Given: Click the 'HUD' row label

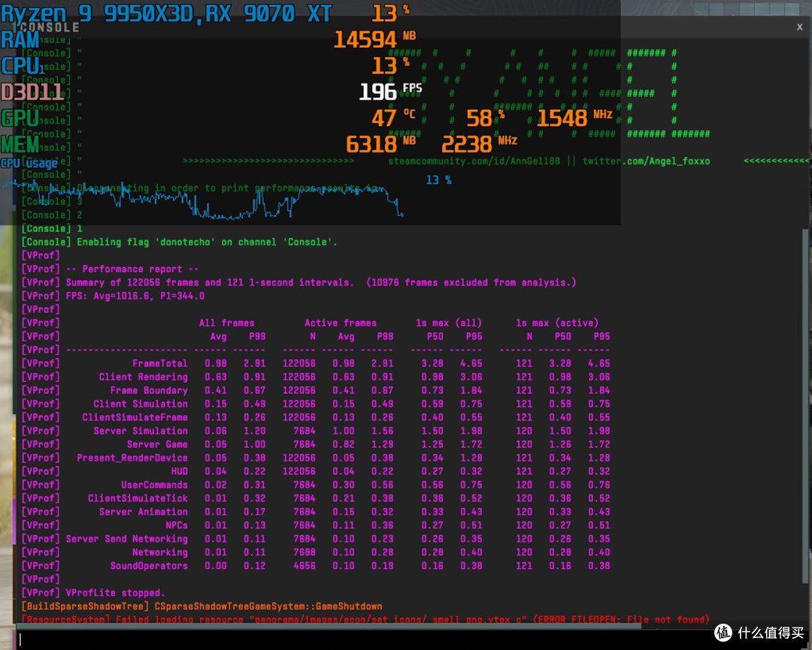Looking at the screenshot, I should click(x=180, y=471).
